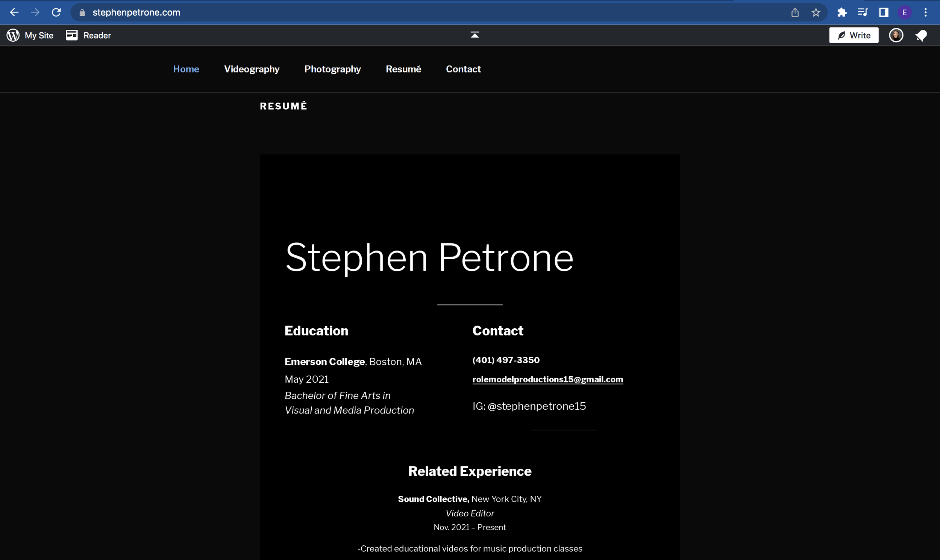Click the Contact navigation link
The image size is (940, 560).
(x=463, y=69)
